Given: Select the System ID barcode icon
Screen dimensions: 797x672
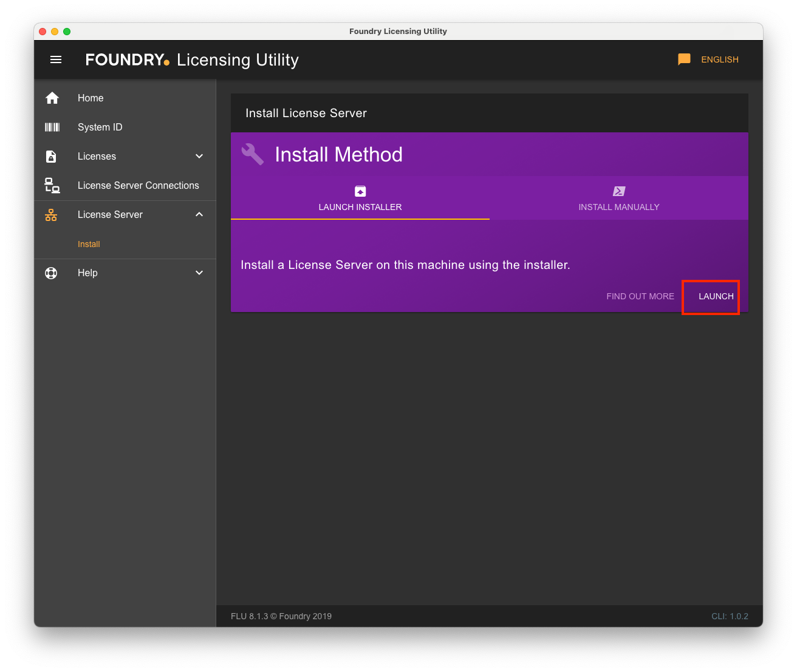Looking at the screenshot, I should pos(52,127).
